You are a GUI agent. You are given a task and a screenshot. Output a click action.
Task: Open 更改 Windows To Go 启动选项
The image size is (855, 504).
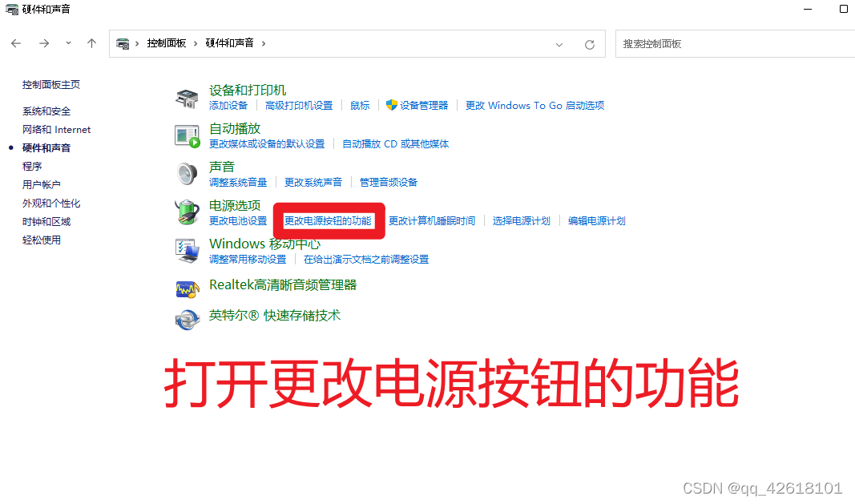coord(535,106)
